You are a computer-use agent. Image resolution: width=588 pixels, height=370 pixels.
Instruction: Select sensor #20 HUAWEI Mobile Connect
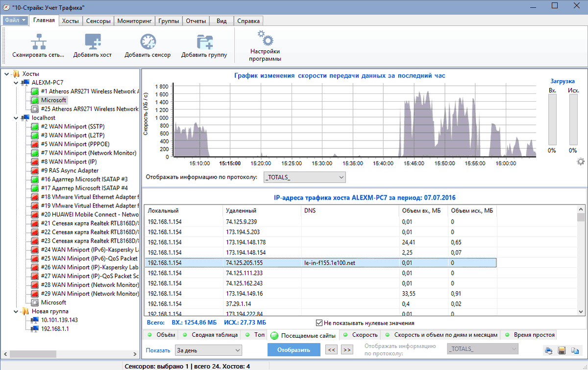[x=85, y=215]
